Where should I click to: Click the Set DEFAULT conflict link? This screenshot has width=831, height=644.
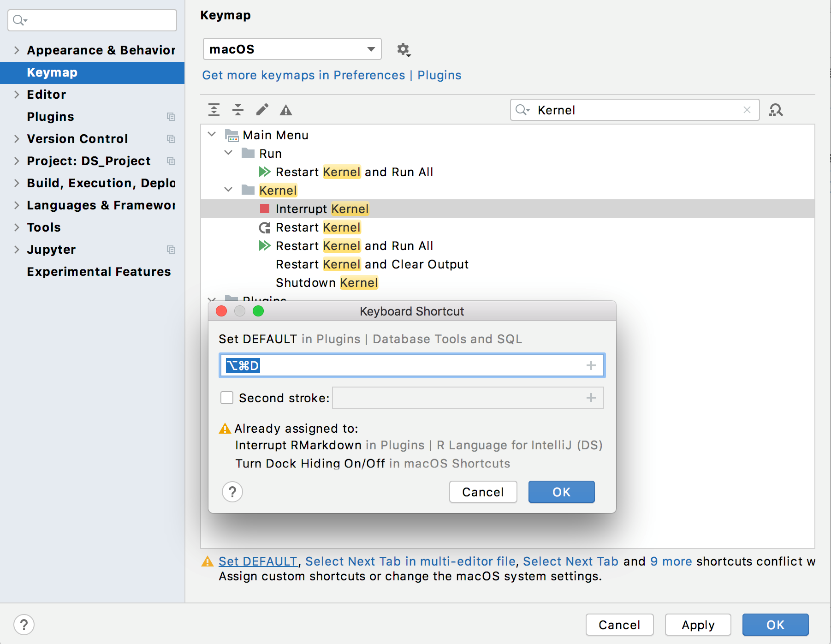click(x=258, y=561)
